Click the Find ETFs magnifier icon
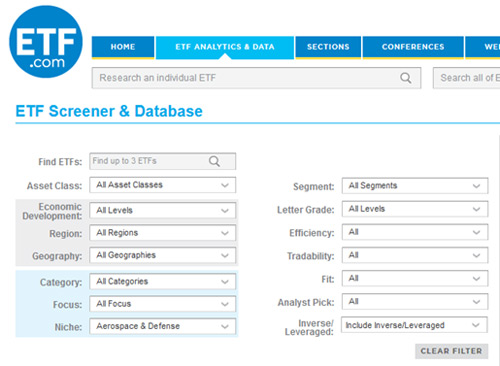This screenshot has height=366, width=500. (214, 161)
